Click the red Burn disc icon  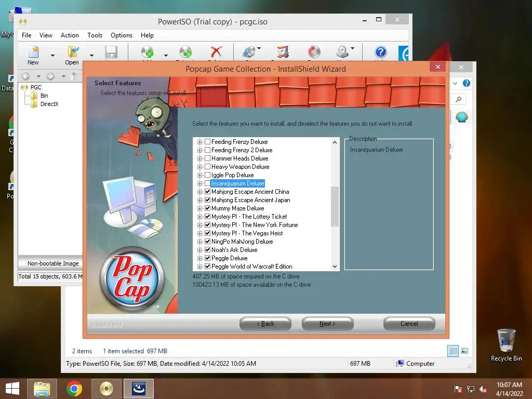314,52
